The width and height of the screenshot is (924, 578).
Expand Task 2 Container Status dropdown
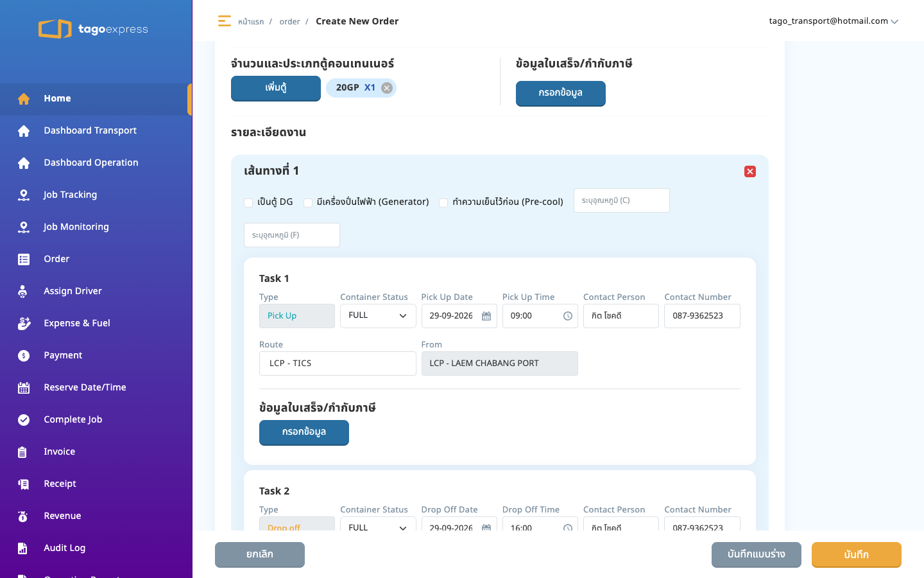378,525
